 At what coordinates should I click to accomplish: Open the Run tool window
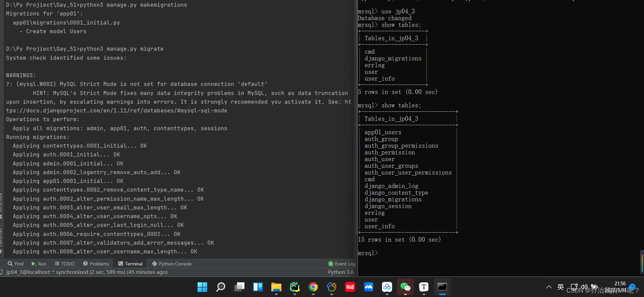39,264
